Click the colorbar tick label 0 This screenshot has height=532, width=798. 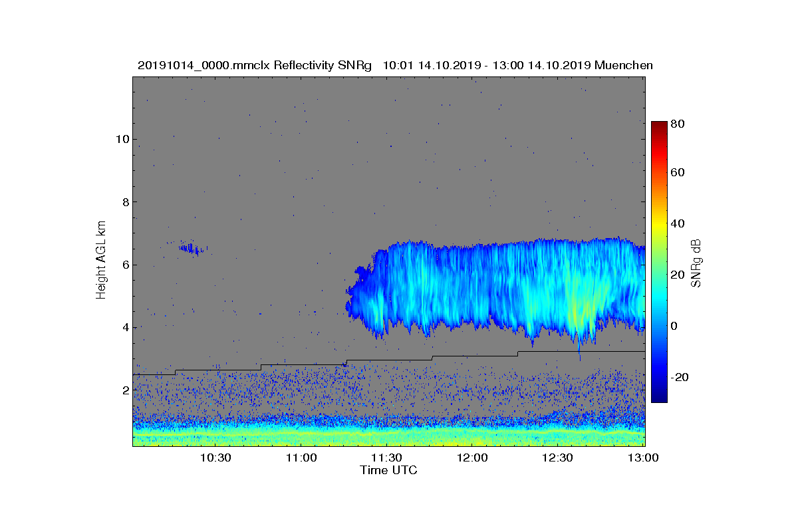pos(675,326)
